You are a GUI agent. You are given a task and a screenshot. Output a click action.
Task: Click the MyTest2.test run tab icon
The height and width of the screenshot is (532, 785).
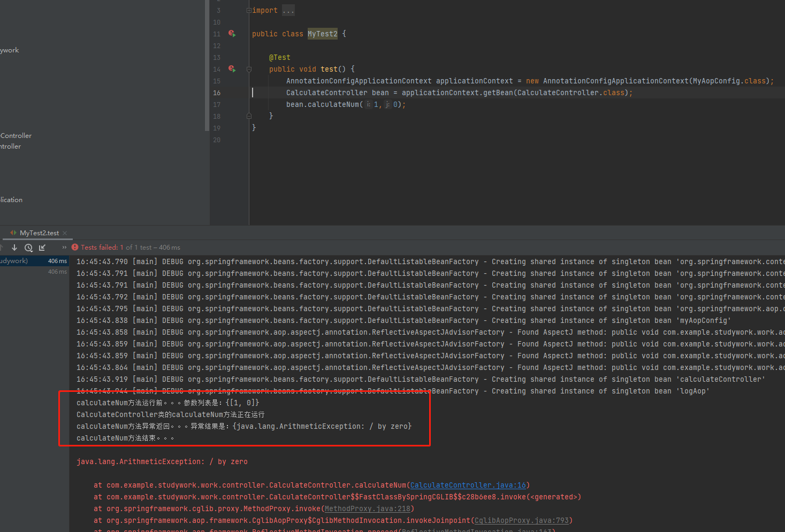pyautogui.click(x=13, y=233)
